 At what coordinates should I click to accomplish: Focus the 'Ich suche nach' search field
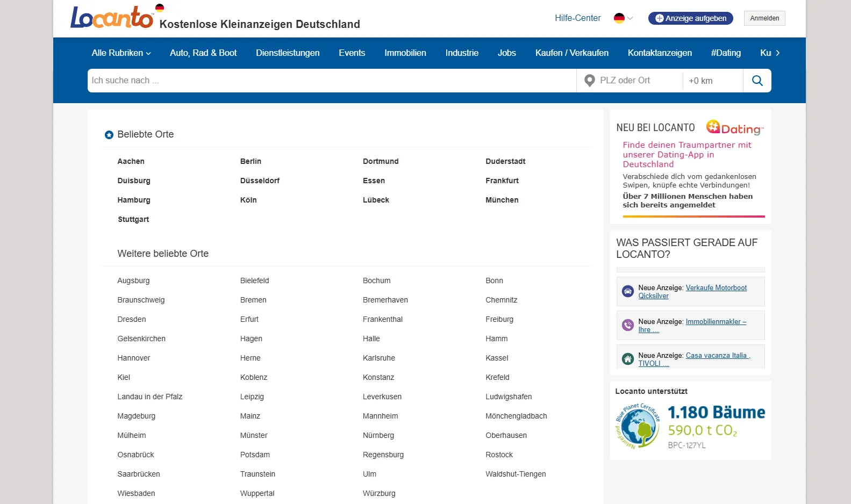(332, 81)
